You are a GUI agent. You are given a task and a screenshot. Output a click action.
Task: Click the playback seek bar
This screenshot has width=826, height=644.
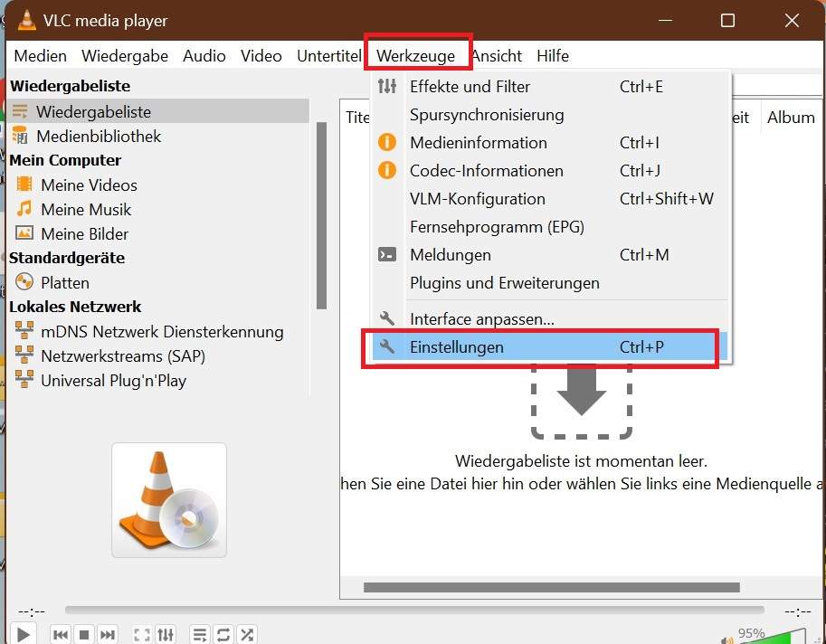pyautogui.click(x=414, y=611)
